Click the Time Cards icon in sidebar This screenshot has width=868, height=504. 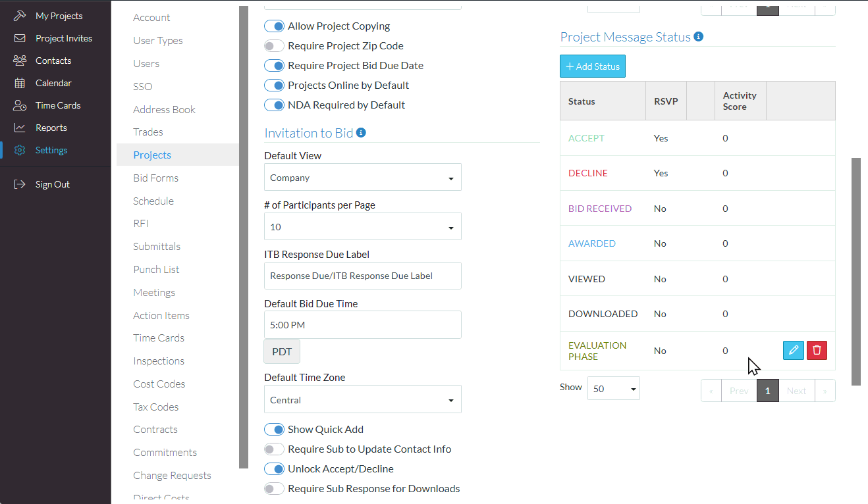pyautogui.click(x=20, y=105)
